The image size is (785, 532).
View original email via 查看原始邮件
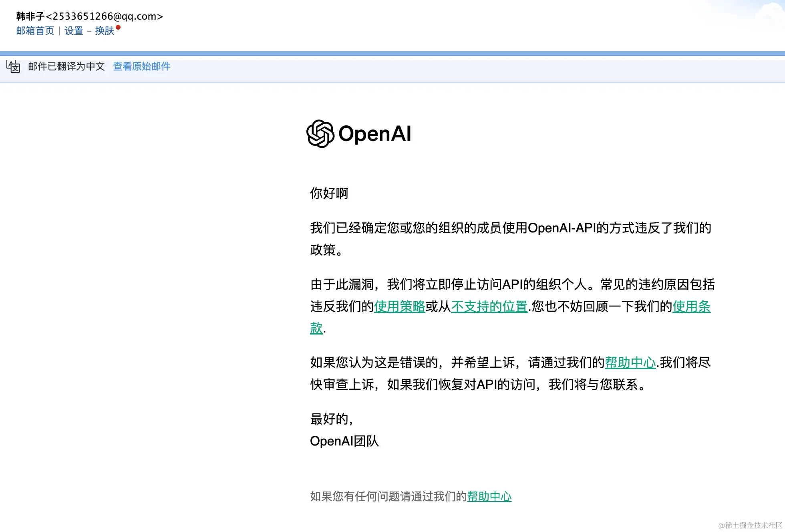coord(141,66)
